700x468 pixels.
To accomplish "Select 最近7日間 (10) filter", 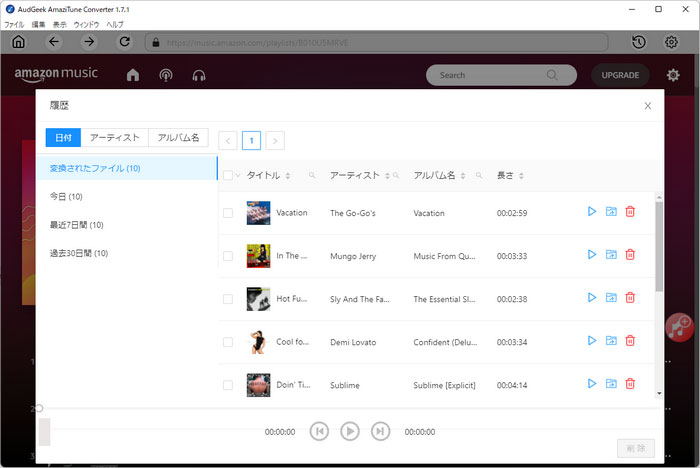I will tap(127, 225).
